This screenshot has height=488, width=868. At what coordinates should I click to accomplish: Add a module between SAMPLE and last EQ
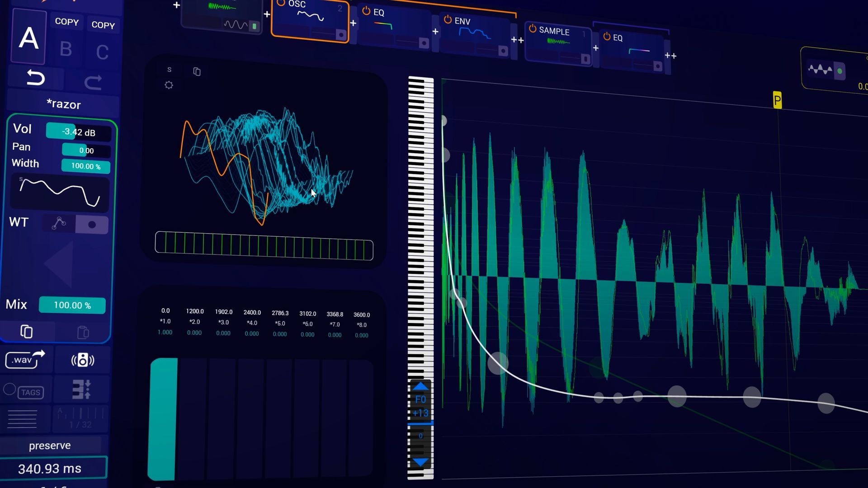596,48
